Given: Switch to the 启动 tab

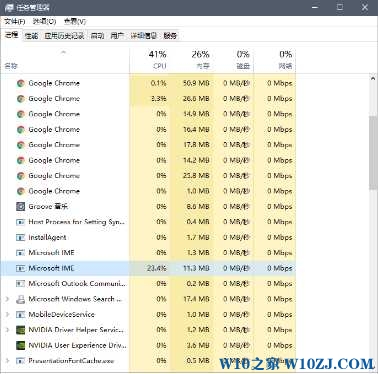Looking at the screenshot, I should [x=97, y=36].
